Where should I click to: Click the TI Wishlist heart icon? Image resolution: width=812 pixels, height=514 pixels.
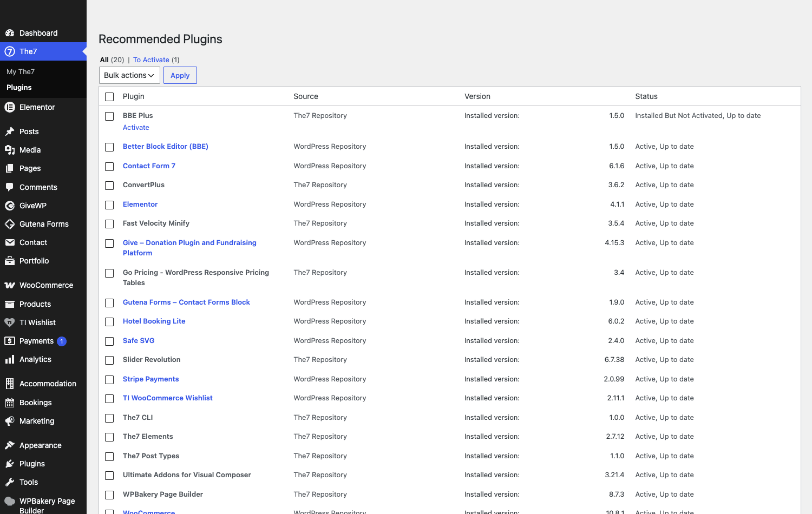point(10,322)
